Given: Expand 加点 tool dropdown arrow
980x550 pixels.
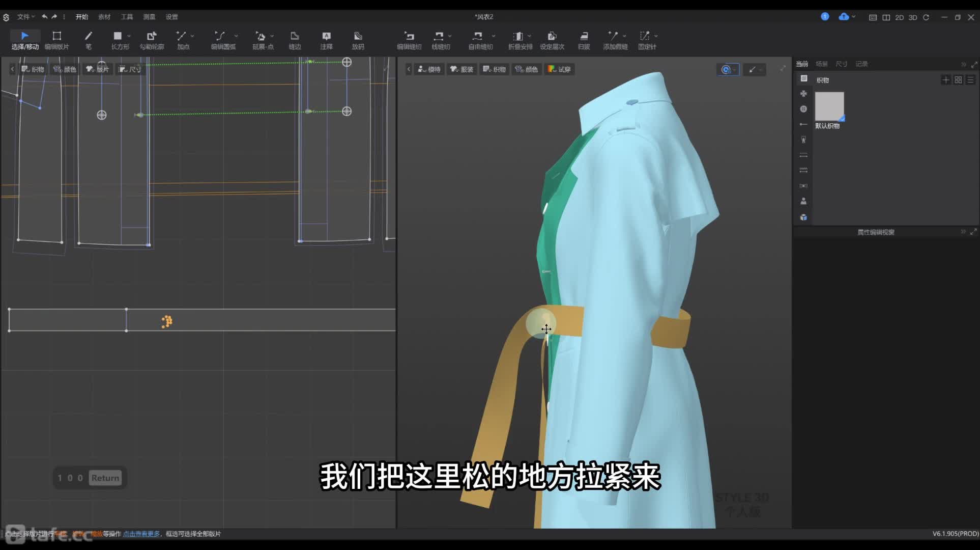Looking at the screenshot, I should pos(192,36).
